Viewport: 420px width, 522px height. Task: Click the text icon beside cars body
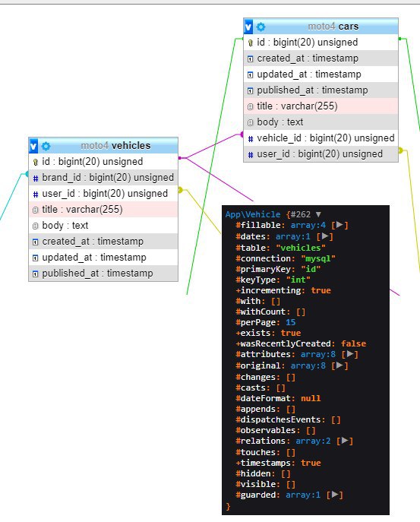251,123
